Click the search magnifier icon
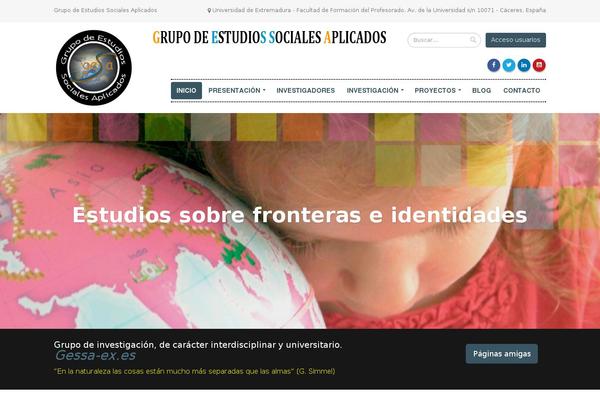This screenshot has width=600, height=400. [473, 40]
